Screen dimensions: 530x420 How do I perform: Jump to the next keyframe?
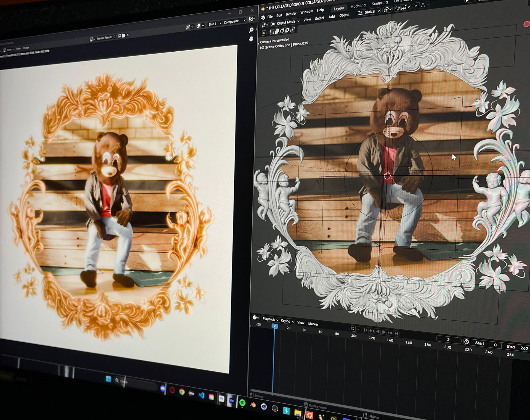click(x=390, y=333)
